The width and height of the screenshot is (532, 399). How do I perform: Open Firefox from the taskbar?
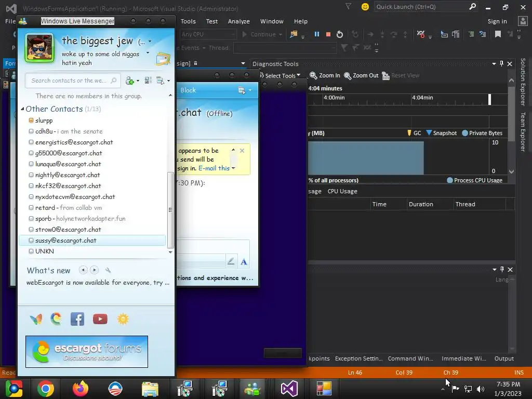pos(81,389)
